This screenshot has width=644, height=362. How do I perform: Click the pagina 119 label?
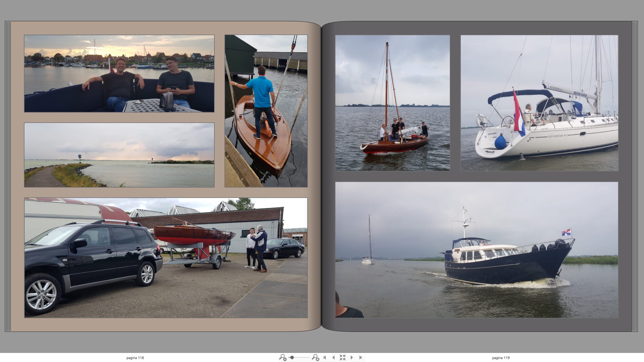(501, 358)
